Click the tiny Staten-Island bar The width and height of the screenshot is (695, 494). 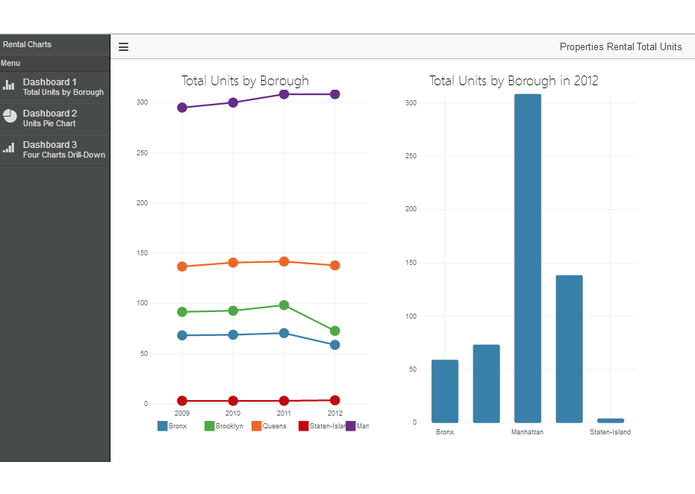coord(610,420)
